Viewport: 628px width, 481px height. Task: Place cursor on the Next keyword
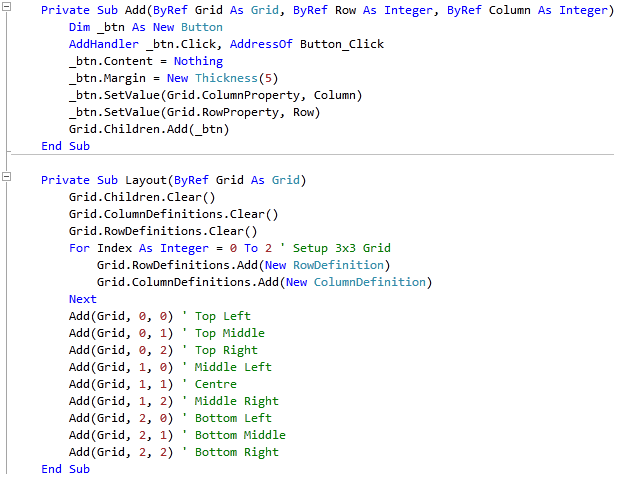(x=83, y=299)
